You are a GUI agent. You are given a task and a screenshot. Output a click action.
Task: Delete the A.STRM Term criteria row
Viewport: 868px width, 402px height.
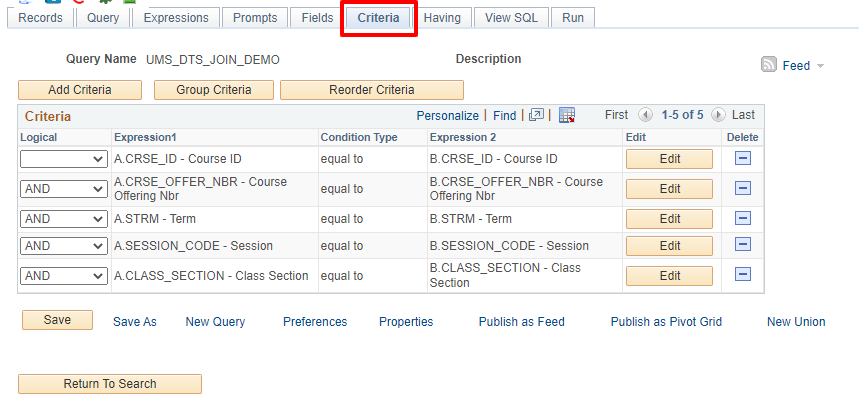tap(742, 219)
